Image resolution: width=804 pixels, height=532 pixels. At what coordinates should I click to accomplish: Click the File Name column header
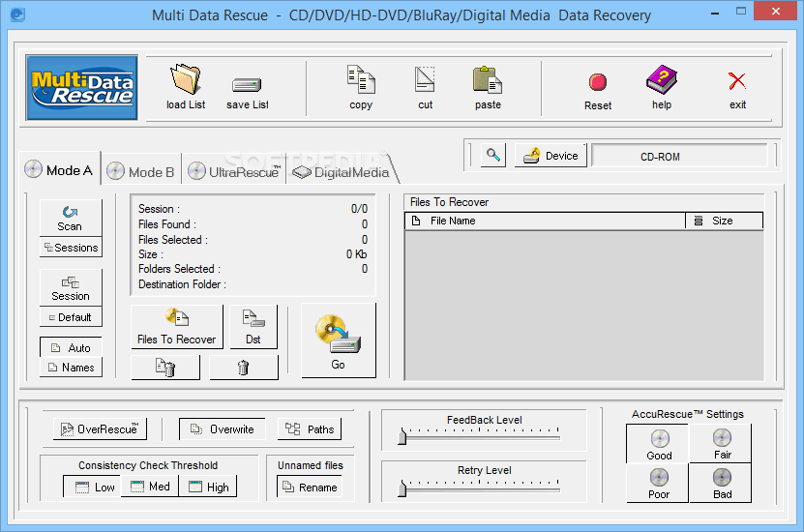(545, 221)
